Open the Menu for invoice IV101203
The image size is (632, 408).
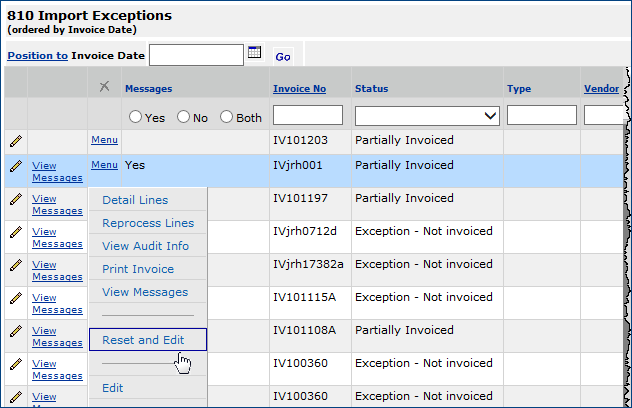(x=104, y=141)
